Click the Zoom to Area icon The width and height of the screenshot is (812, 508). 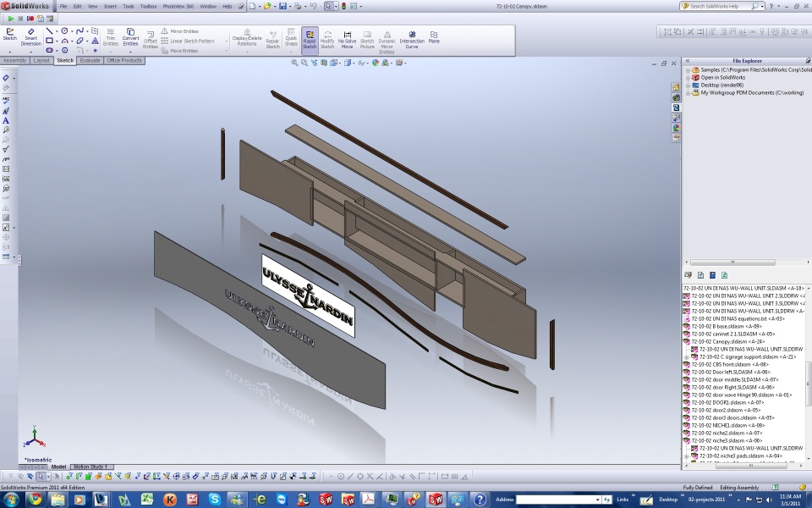[x=304, y=63]
